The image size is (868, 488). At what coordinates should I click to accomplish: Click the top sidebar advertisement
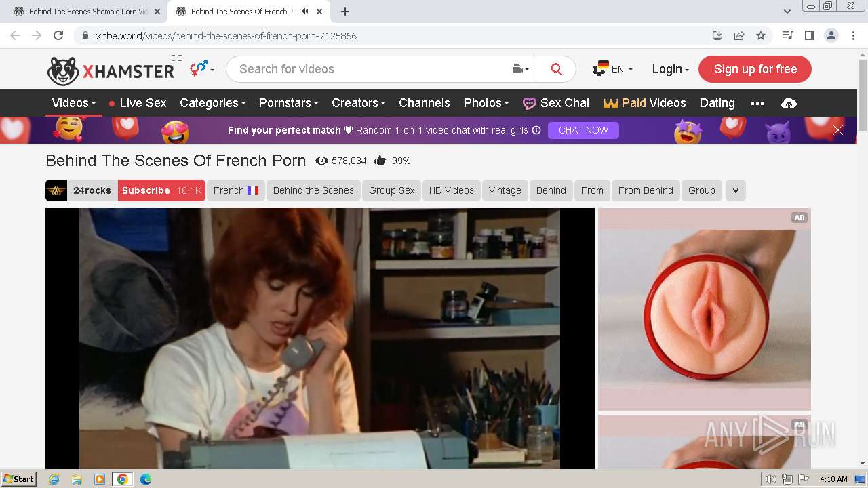[x=704, y=309]
